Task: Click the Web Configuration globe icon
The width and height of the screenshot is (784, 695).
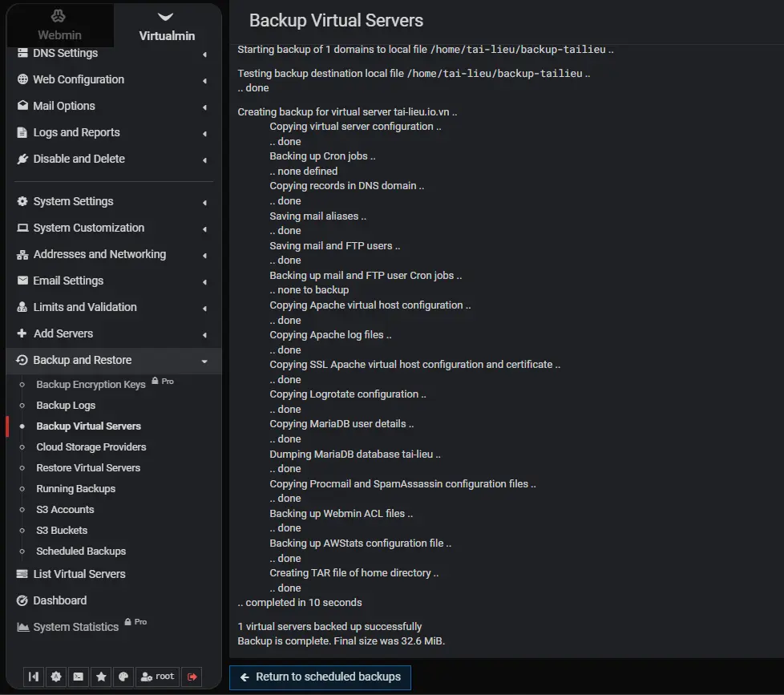Action: [22, 79]
